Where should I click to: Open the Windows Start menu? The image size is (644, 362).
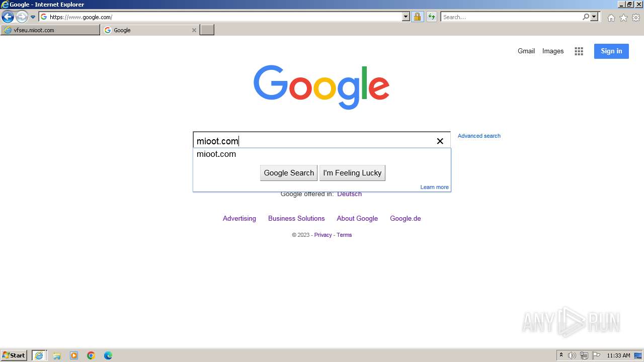14,355
